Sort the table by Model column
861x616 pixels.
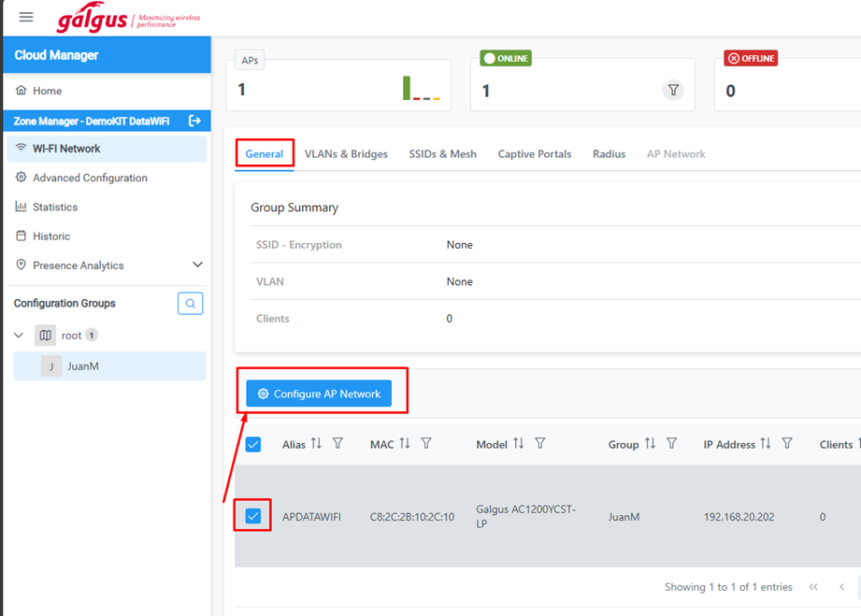coord(518,444)
